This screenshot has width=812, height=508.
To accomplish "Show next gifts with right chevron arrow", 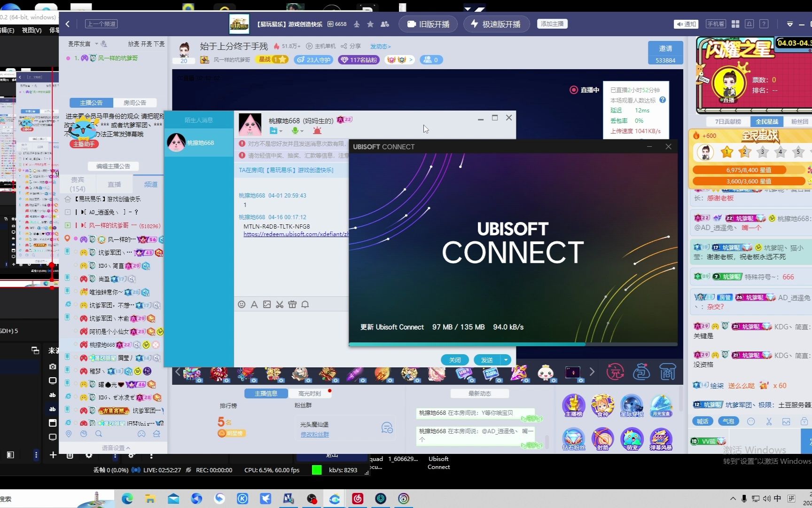I will (592, 372).
